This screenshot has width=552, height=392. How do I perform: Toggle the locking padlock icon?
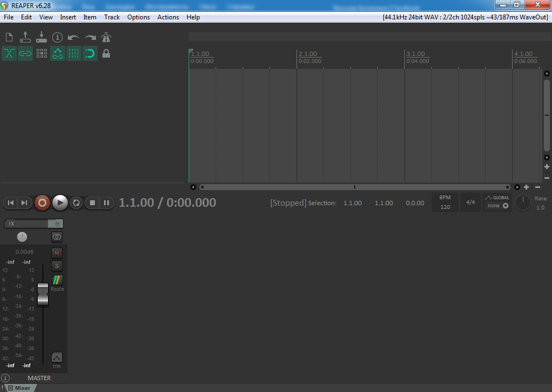click(106, 53)
